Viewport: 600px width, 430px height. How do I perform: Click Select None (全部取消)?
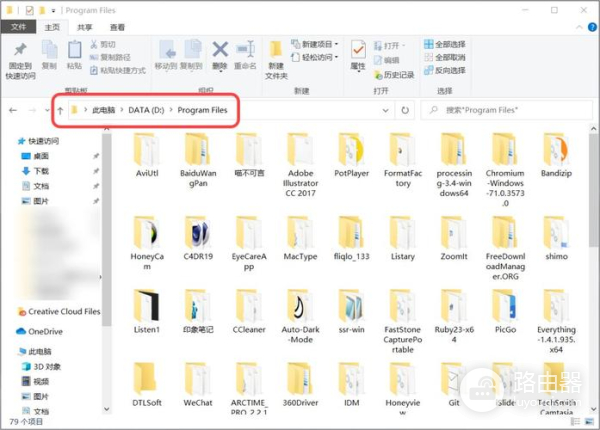[x=445, y=57]
